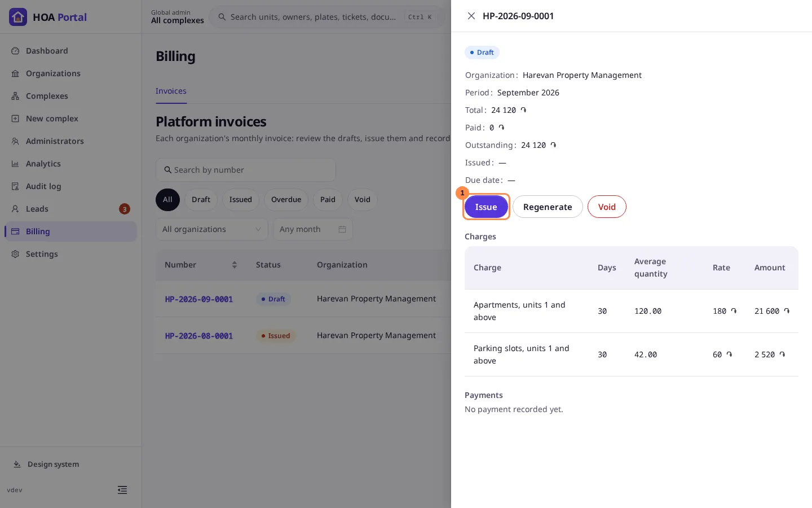Open Settings from the sidebar
Viewport: 812px width, 508px height.
click(70, 254)
